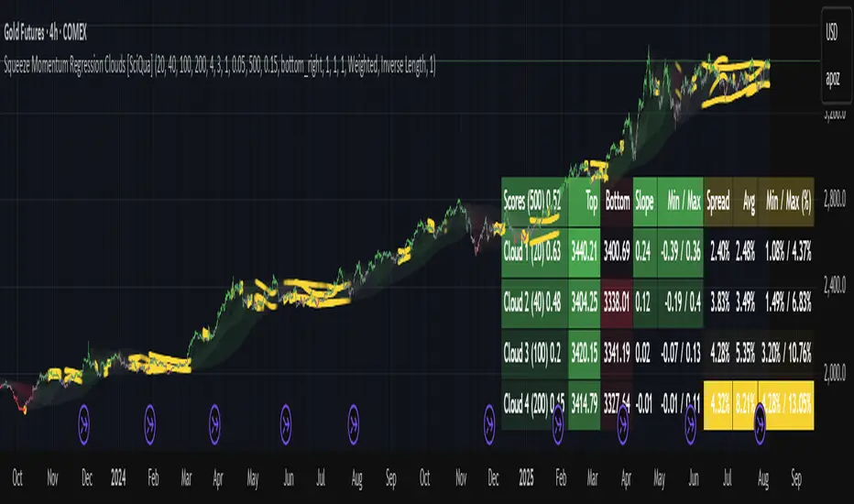Click the contract roll marker near Dec 2023
This screenshot has width=854, height=504.
[x=84, y=424]
